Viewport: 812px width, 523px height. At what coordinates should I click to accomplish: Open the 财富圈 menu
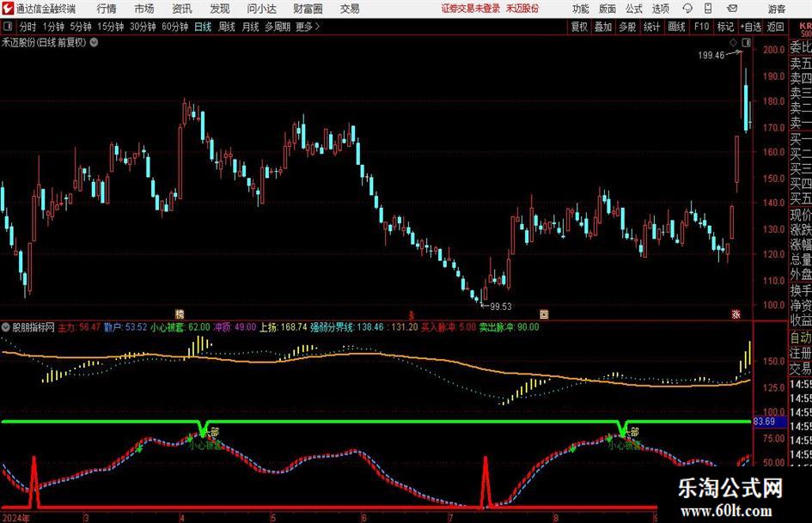click(308, 9)
